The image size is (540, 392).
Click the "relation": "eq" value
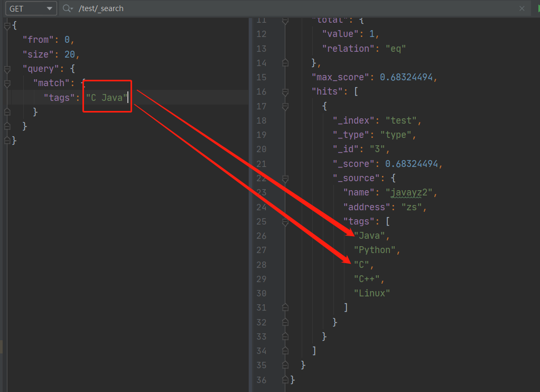point(396,49)
